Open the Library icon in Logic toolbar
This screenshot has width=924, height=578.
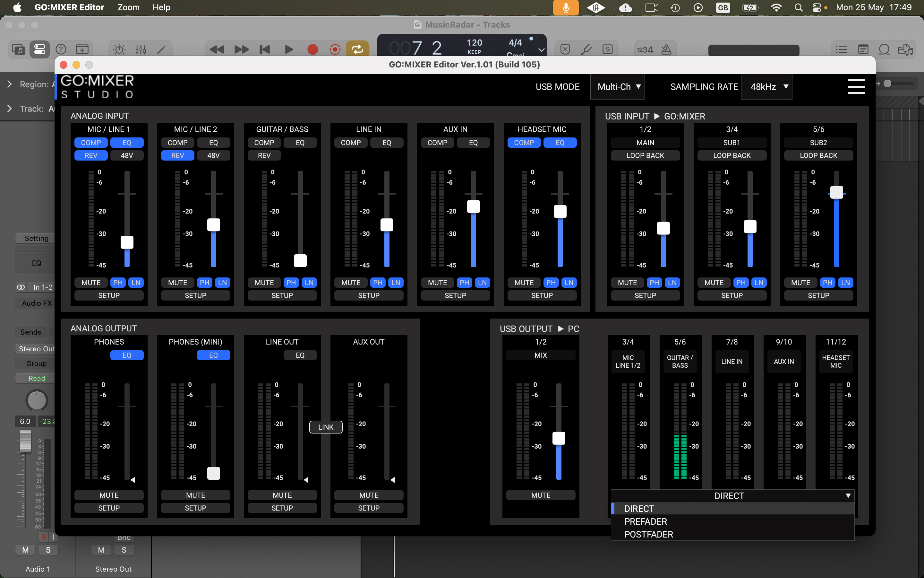[18, 49]
